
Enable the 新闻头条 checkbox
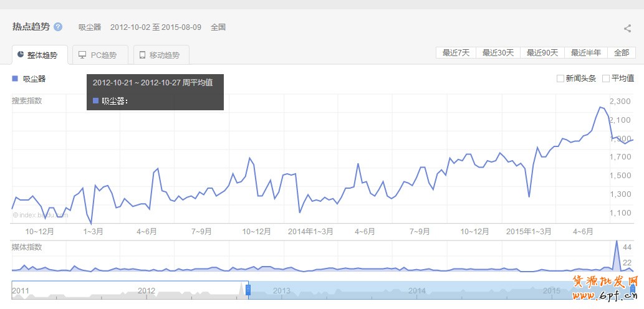[560, 78]
